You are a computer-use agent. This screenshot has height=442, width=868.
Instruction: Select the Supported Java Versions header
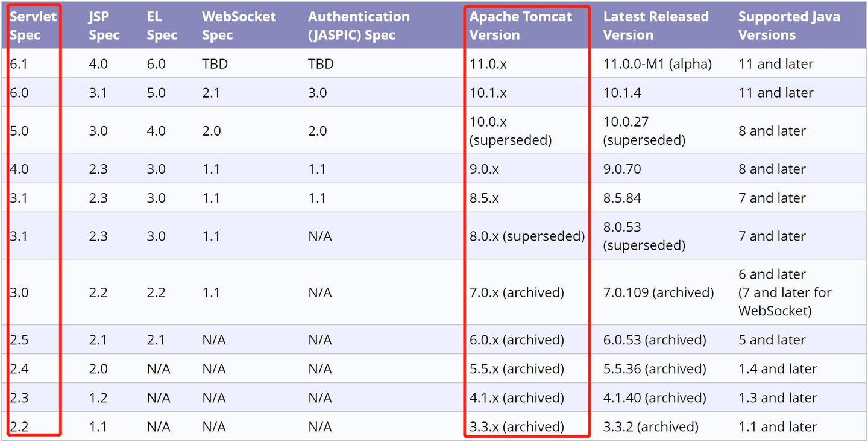789,26
